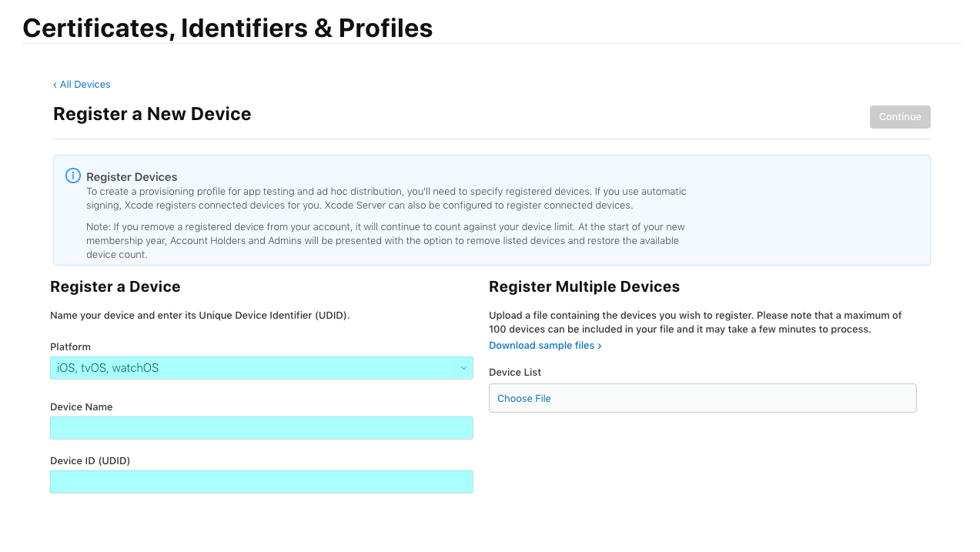Click the info icon beside Register Devices
Screen dimensions: 980x552
pyautogui.click(x=72, y=176)
